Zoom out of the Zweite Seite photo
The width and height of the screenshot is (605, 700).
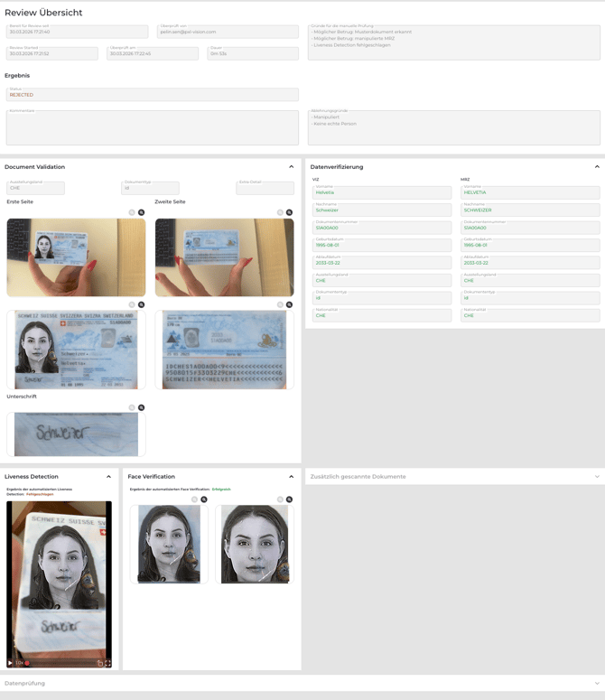pos(280,212)
